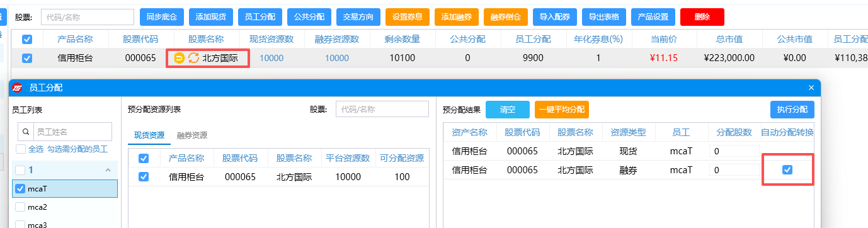Viewport: 868px width, 228px height.
Task: Click 自动分配转换 column header
Action: click(x=787, y=133)
